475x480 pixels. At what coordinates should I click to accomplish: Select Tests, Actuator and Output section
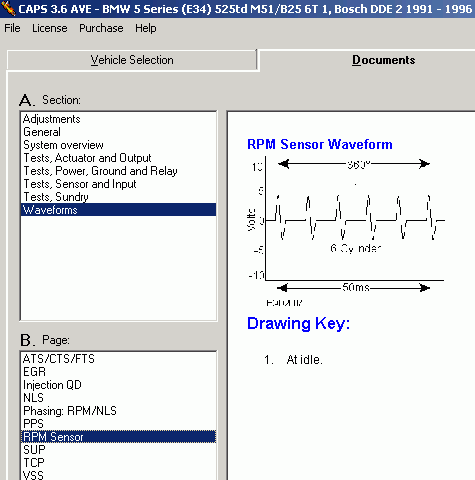click(x=118, y=158)
